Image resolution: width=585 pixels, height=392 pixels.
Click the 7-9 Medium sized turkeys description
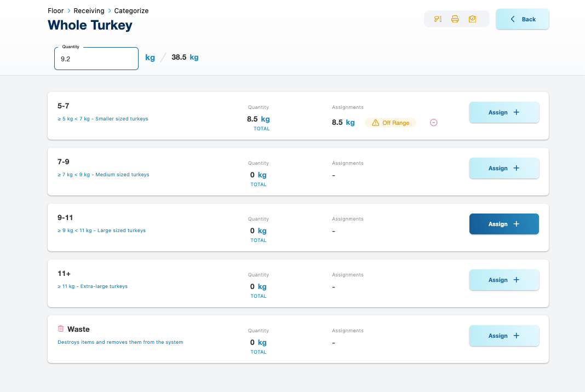104,175
